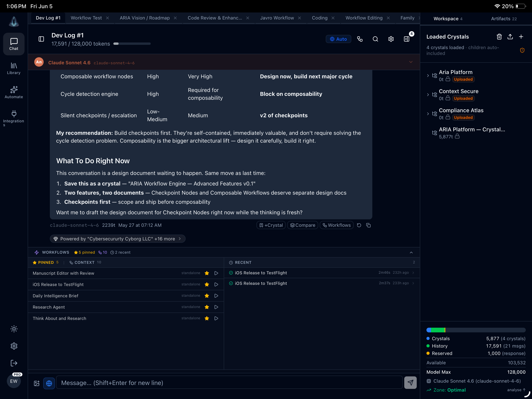The image size is (532, 399).
Task: Toggle light/dark theme sun icon
Action: tap(14, 329)
